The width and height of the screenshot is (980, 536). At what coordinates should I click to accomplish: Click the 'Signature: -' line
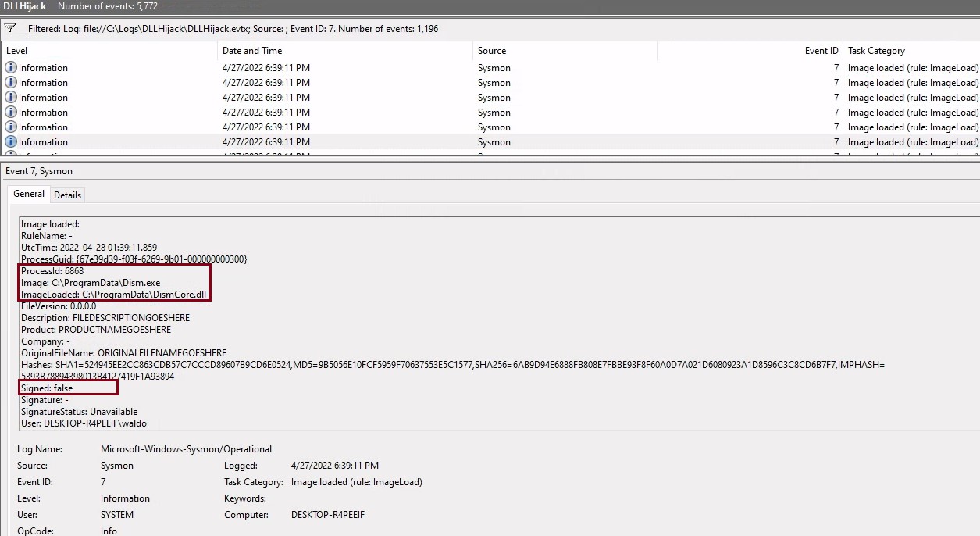[45, 400]
